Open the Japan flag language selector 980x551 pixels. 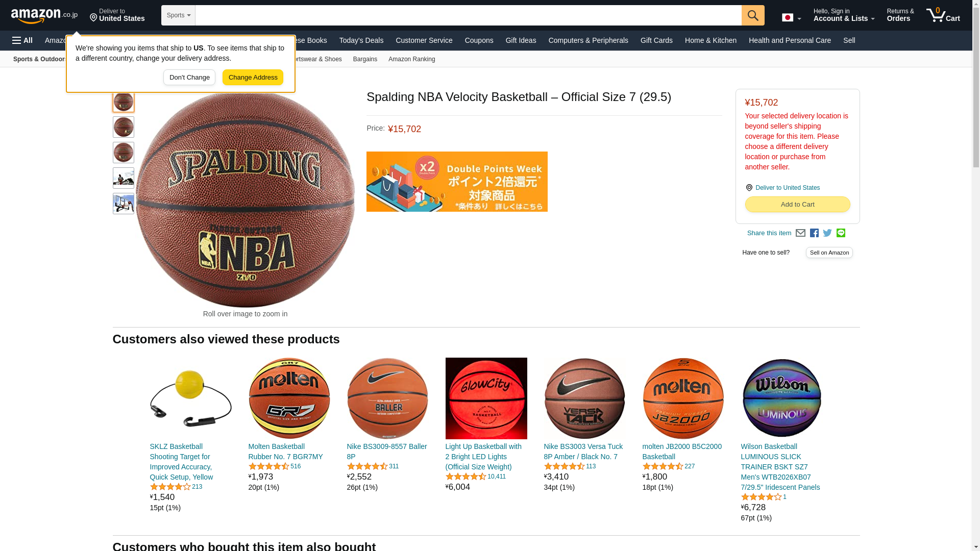click(x=791, y=18)
